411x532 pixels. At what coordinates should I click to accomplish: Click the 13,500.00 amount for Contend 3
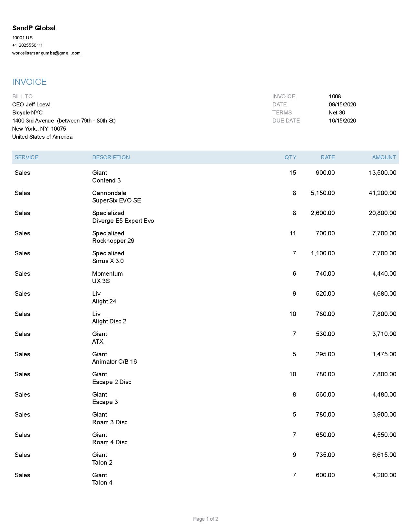(382, 173)
